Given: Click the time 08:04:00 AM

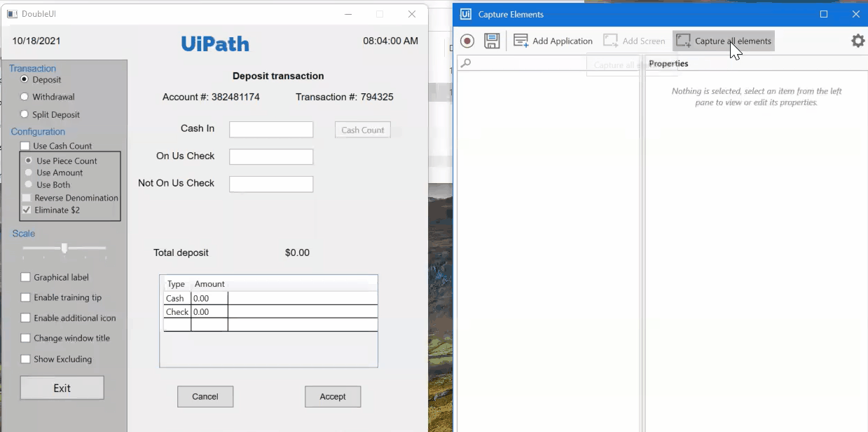Looking at the screenshot, I should click(x=390, y=41).
